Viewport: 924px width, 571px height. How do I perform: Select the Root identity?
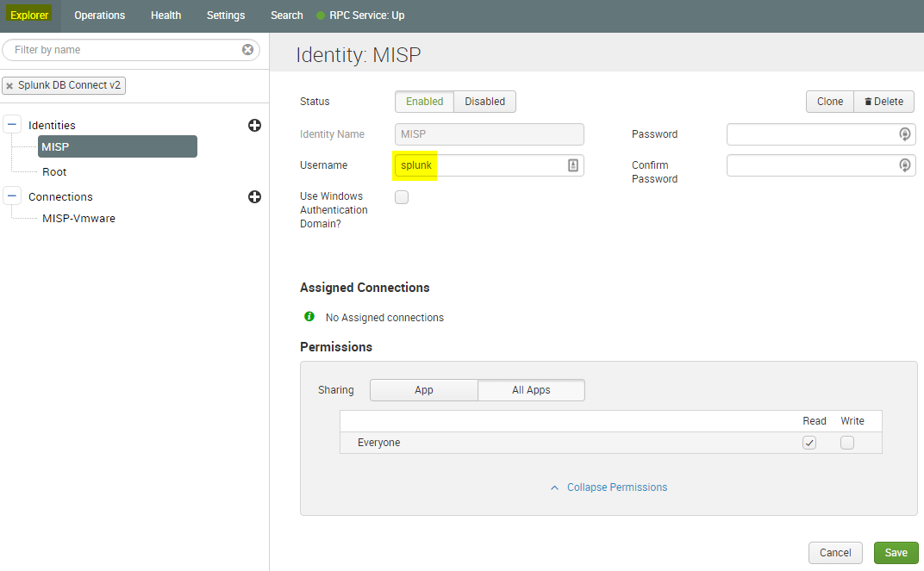point(54,172)
